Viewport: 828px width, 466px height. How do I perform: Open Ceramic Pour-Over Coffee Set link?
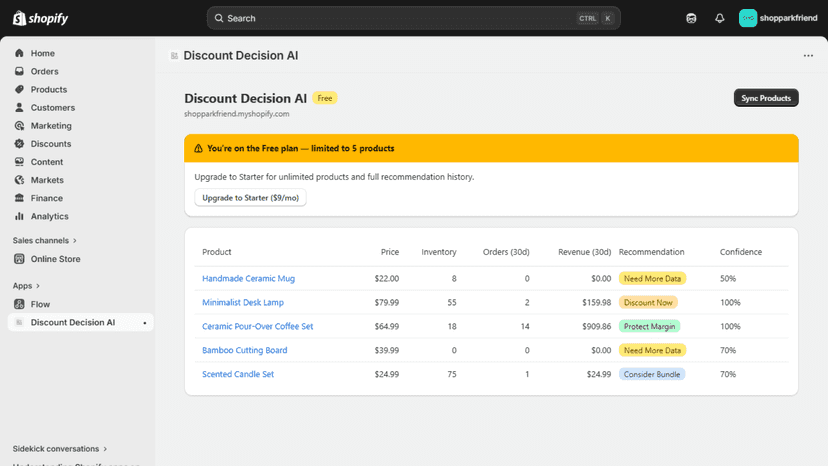[x=258, y=326]
